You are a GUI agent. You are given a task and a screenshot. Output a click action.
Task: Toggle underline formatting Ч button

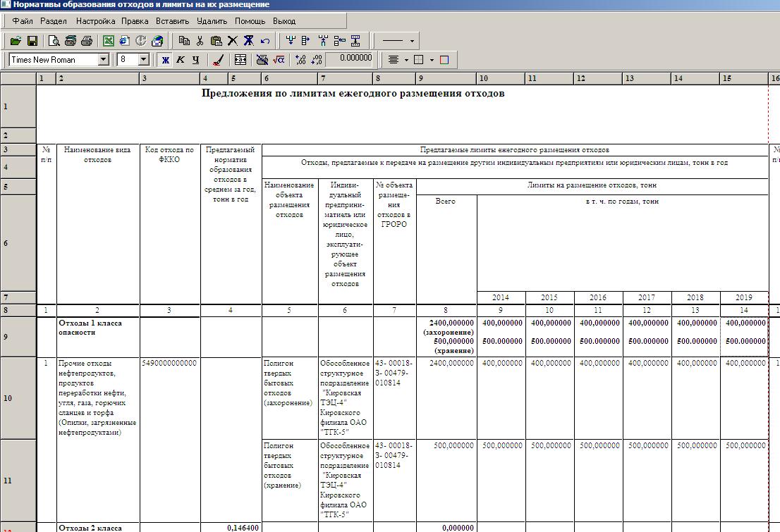(x=195, y=60)
